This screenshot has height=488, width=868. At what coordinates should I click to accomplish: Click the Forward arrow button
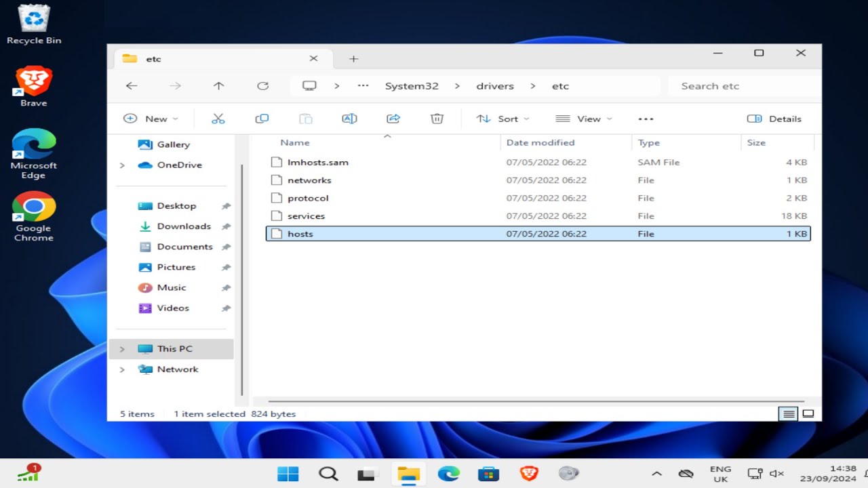coord(175,86)
